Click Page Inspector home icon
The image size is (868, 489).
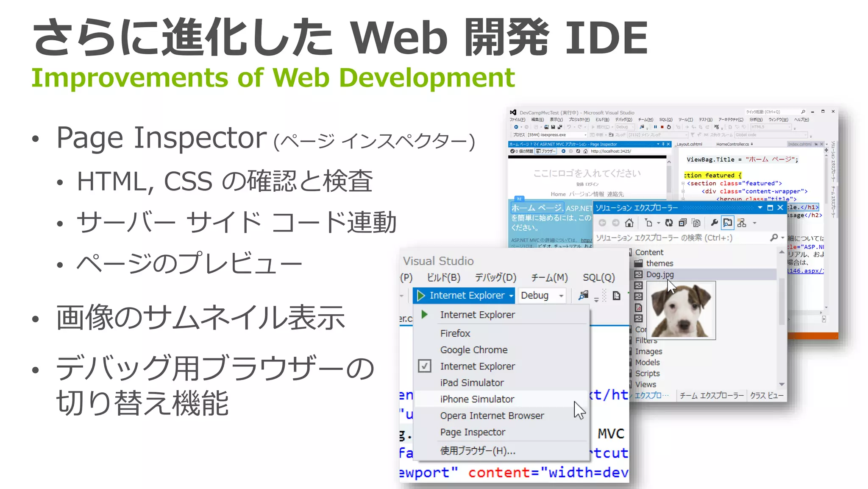pyautogui.click(x=585, y=151)
